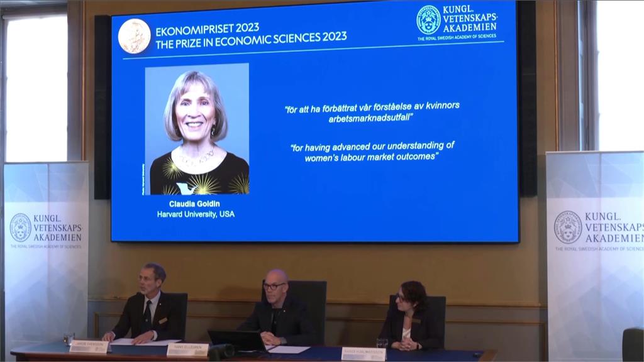Viewport: 644px width, 362px height.
Task: Click the academy crest on the left banner
Action: (x=21, y=228)
